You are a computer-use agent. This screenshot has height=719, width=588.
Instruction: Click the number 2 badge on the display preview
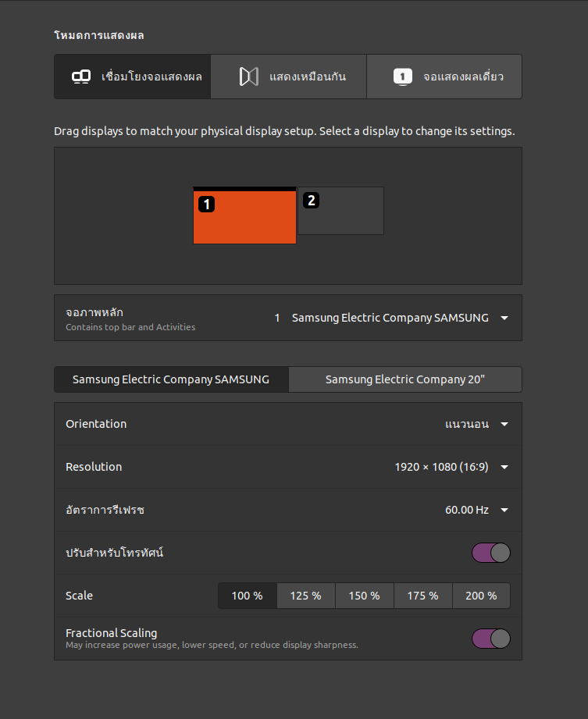[x=311, y=201]
